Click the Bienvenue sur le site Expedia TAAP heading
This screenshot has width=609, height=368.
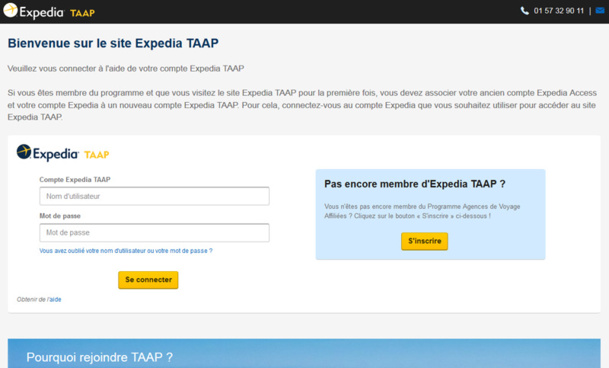[x=113, y=43]
